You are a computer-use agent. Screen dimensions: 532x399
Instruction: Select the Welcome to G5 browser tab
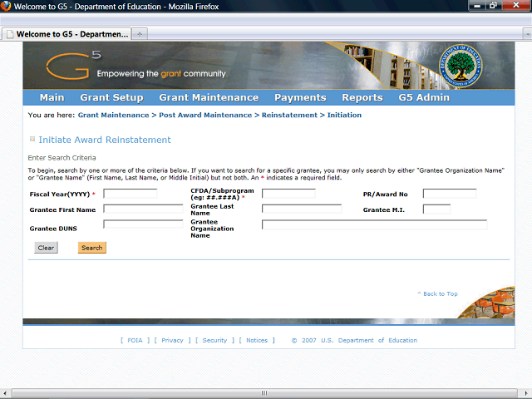pos(66,34)
